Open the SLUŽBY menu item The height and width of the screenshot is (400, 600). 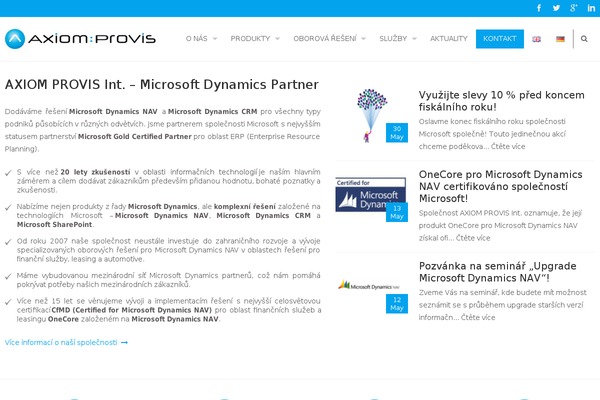point(393,39)
